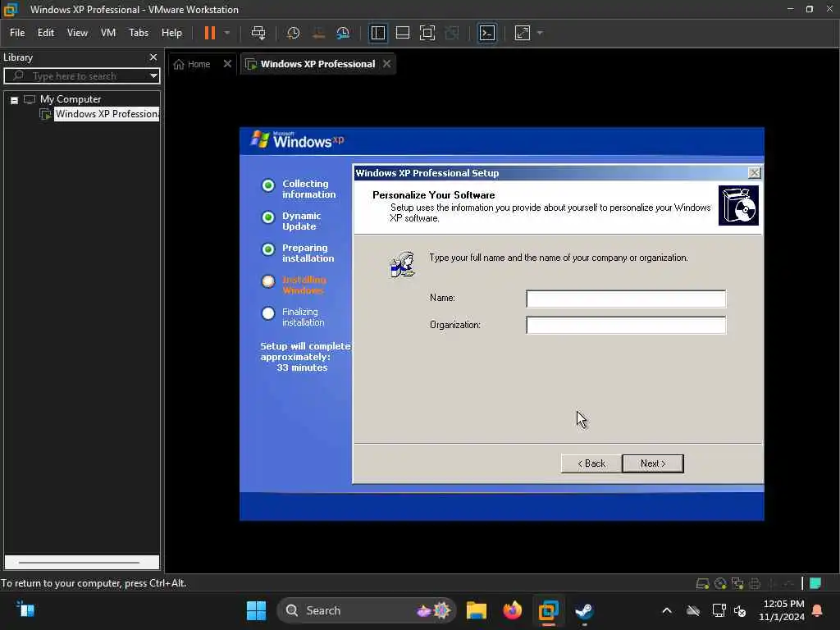Click the Organization input field
This screenshot has width=840, height=630.
(626, 325)
